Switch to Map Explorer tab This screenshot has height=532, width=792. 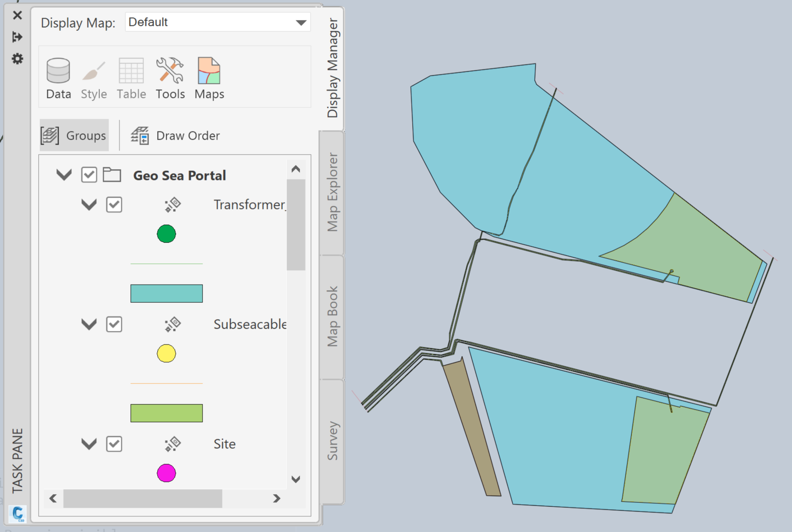[332, 192]
